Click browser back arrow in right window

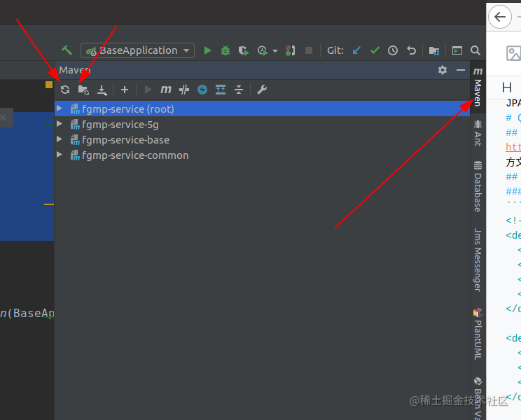click(500, 17)
